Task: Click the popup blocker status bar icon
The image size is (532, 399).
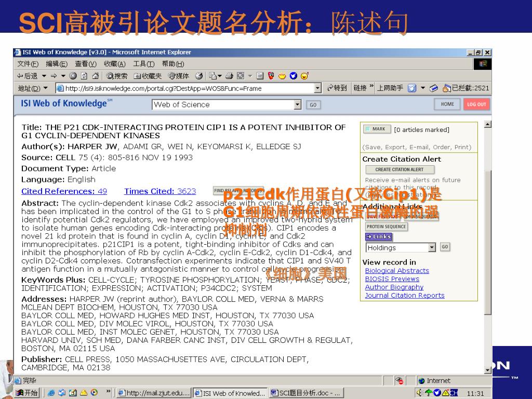Action: 400,380
